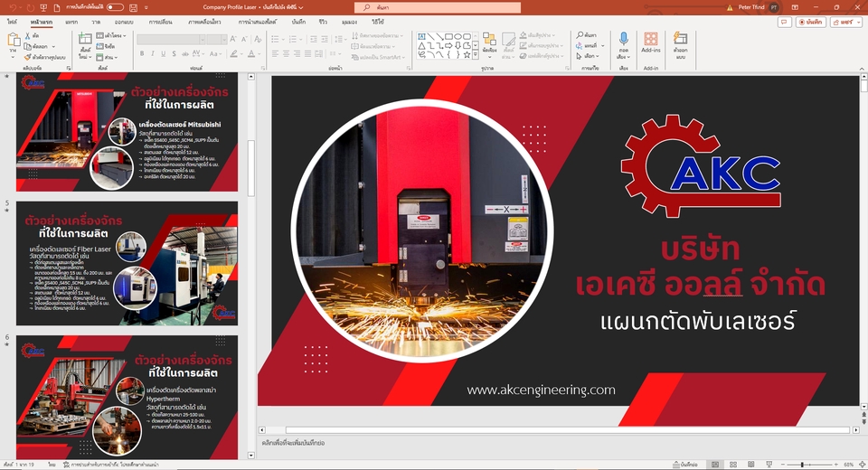Select the Text Box shape in gallery
The height and width of the screenshot is (470, 868).
(422, 36)
